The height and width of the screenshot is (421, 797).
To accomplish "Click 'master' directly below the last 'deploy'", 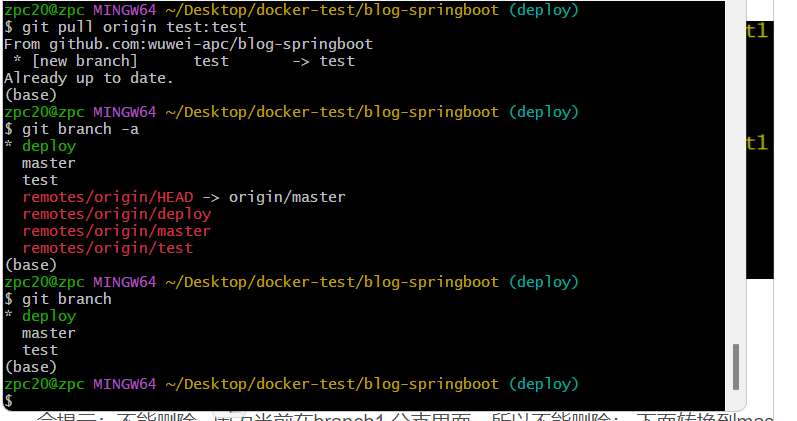I will coord(48,333).
